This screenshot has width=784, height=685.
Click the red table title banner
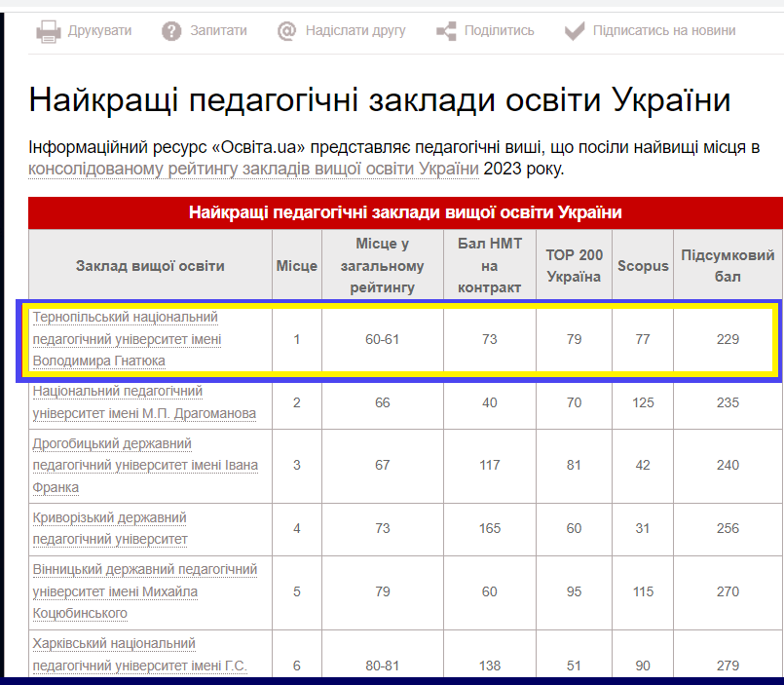pos(405,212)
